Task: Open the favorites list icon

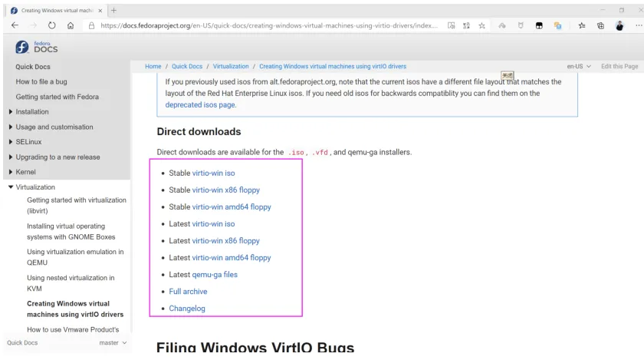Action: [x=582, y=25]
